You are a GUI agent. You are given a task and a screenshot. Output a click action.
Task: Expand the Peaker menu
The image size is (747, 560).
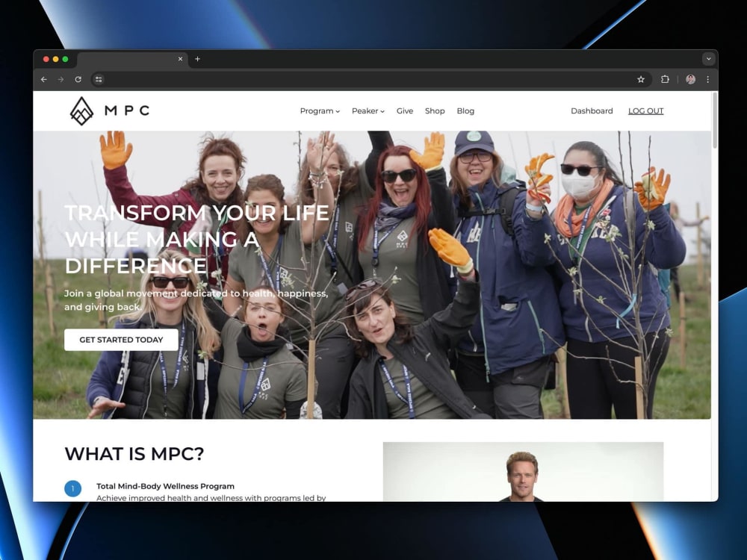[x=368, y=111]
